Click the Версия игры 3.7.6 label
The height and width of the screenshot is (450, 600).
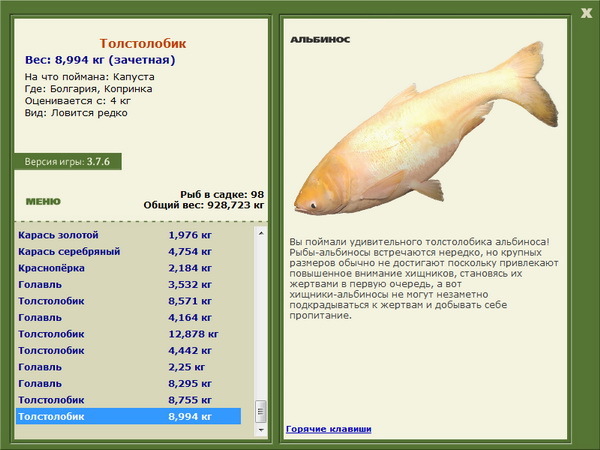coord(68,161)
